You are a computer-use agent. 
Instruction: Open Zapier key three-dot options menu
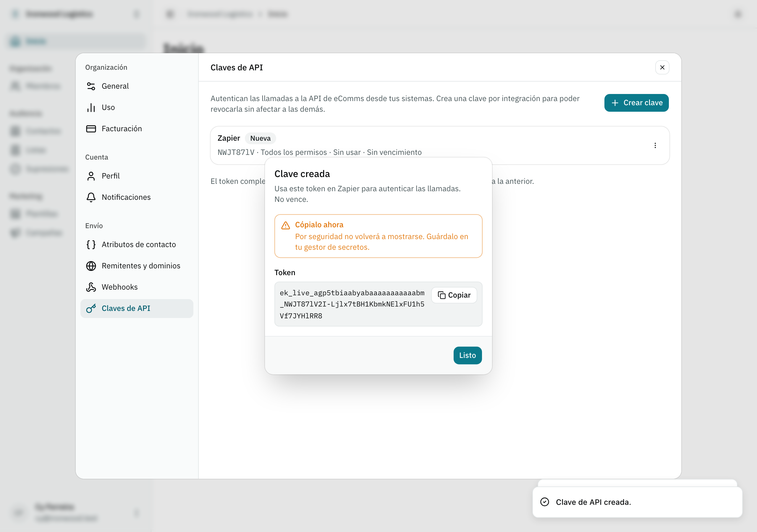pyautogui.click(x=655, y=145)
